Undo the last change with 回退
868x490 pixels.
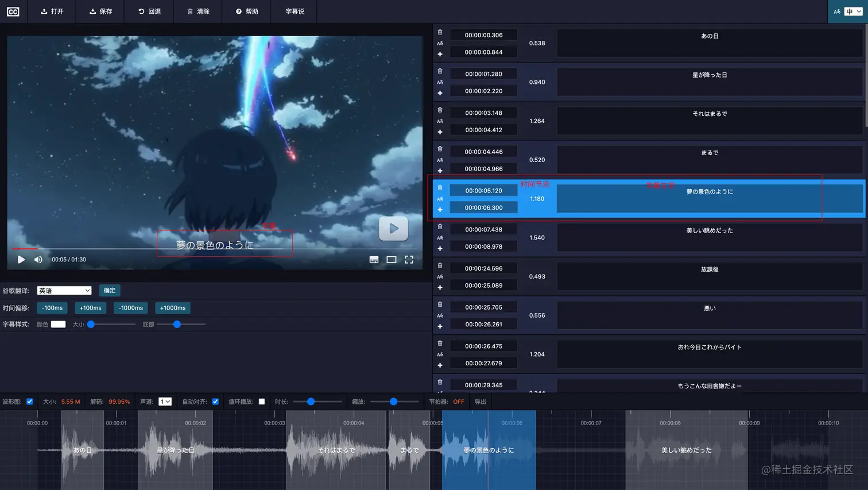pyautogui.click(x=149, y=11)
